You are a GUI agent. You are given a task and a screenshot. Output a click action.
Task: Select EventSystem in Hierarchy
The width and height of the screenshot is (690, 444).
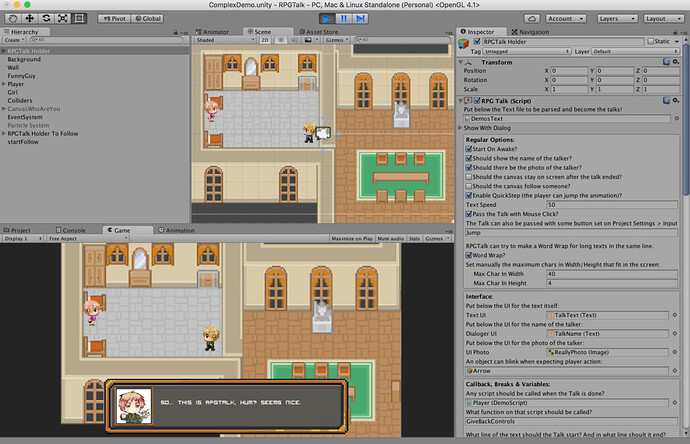pos(25,117)
